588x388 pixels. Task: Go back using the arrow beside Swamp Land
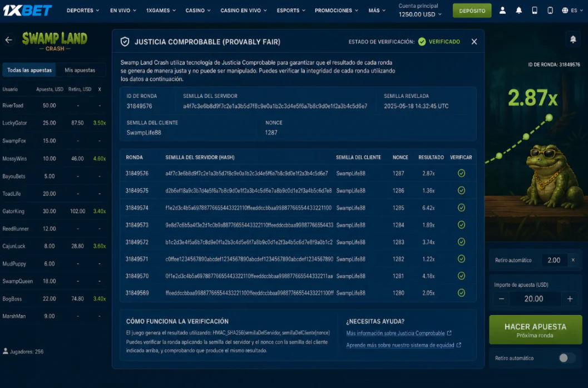tap(9, 40)
